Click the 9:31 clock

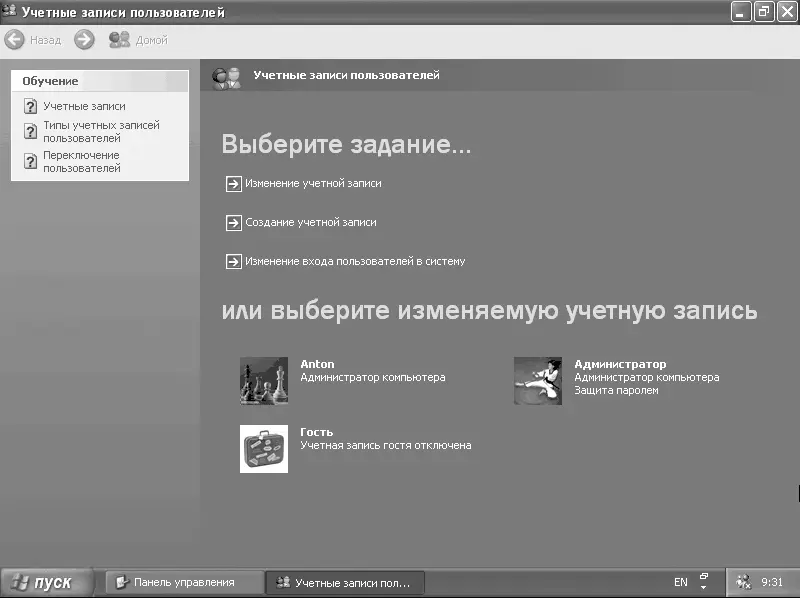click(772, 582)
